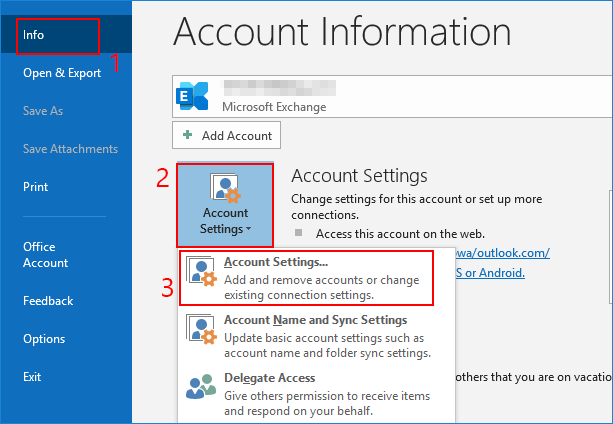Click the Account Information page title
The height and width of the screenshot is (424, 613).
pos(342,32)
